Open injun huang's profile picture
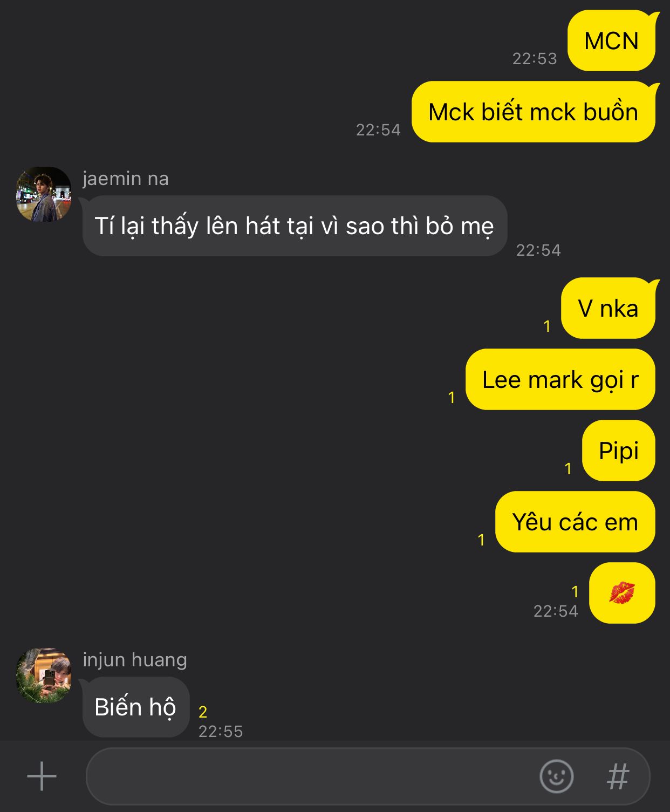 44,675
